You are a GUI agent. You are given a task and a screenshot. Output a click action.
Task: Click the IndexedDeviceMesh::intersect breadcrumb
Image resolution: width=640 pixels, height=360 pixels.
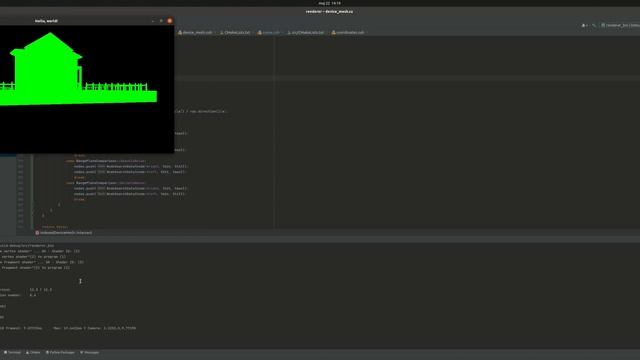coord(64,233)
